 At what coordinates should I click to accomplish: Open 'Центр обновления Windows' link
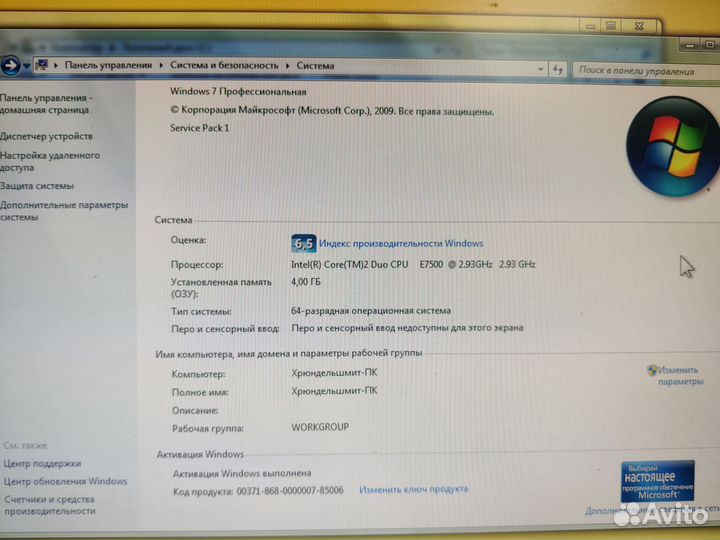pos(65,481)
